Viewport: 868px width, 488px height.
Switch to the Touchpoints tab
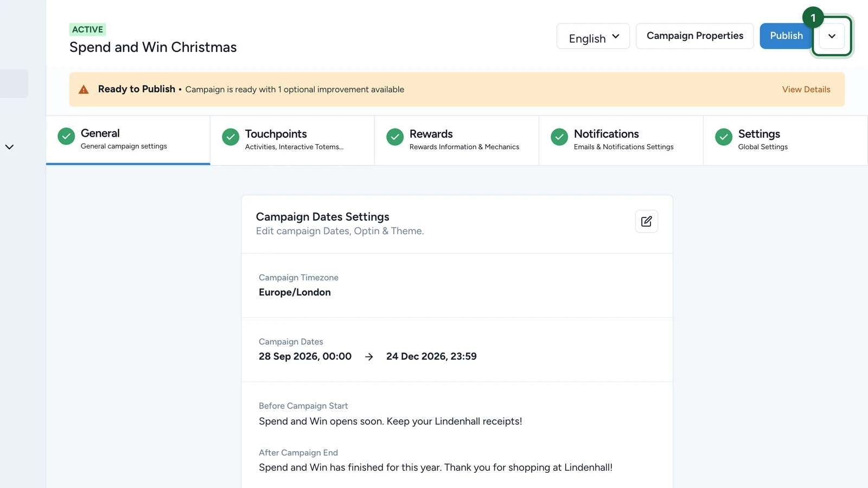coord(292,140)
